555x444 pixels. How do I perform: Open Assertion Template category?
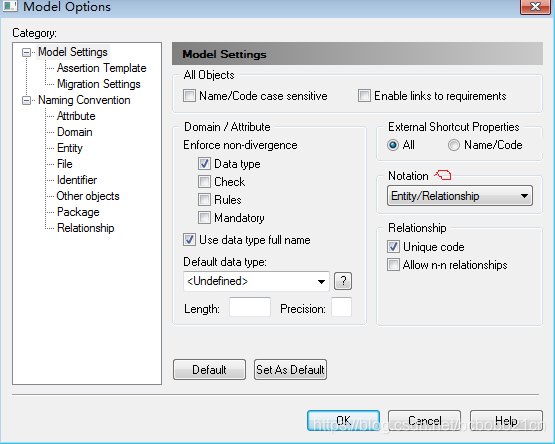102,68
